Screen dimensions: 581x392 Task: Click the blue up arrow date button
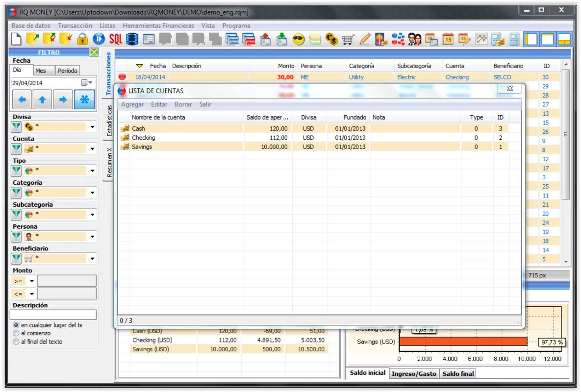[42, 99]
